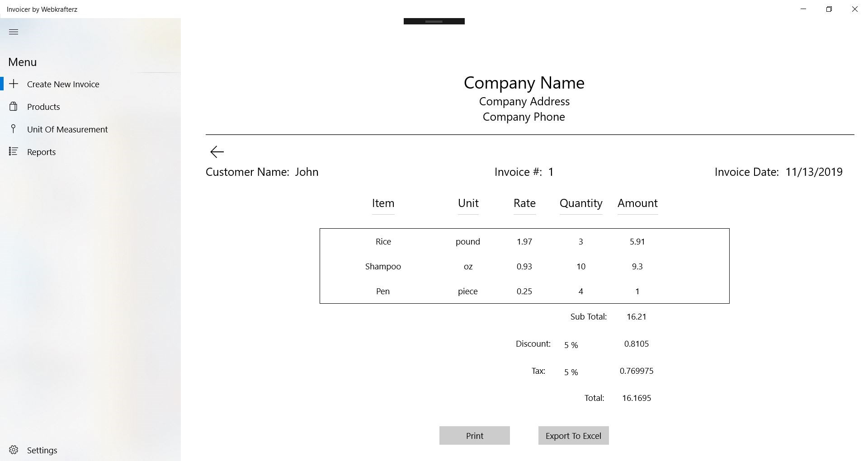868x461 pixels.
Task: Click the Unit Of Measurement pin icon
Action: point(14,129)
